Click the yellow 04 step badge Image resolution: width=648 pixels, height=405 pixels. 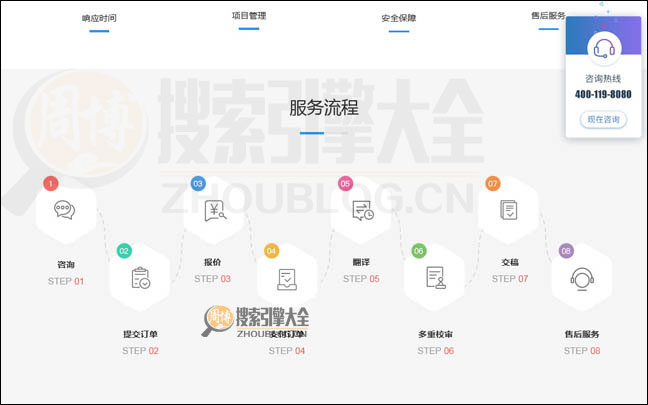[x=272, y=250]
